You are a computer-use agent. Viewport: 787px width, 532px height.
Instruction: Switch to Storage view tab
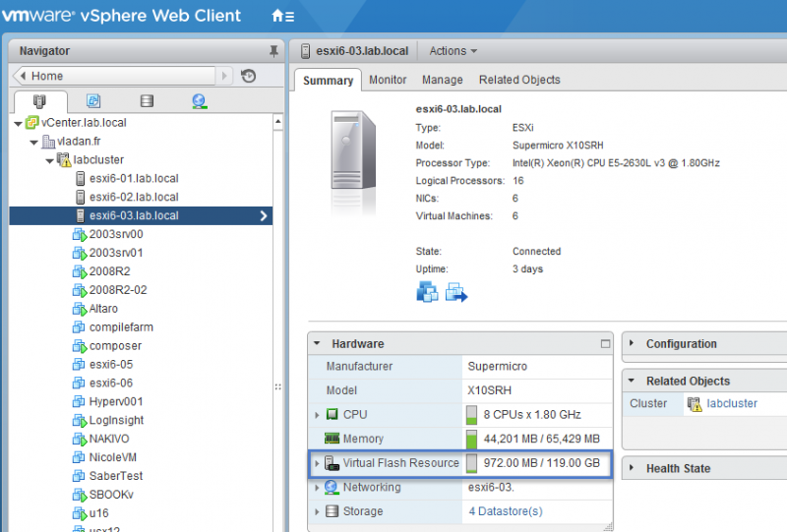[x=147, y=101]
